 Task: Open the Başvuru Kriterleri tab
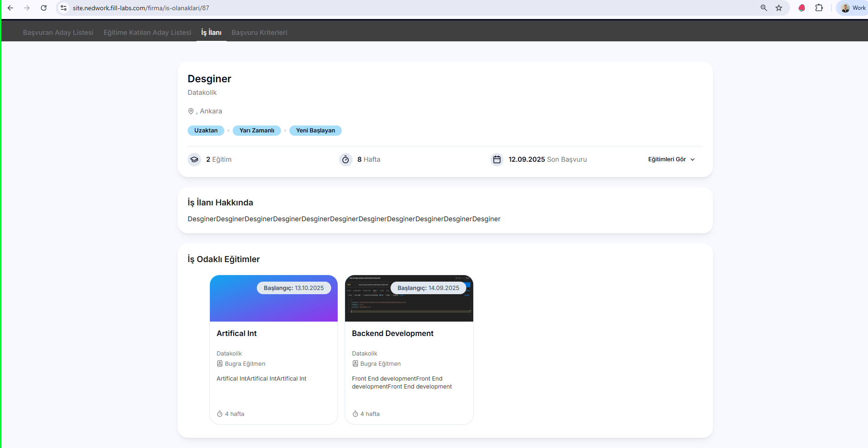(259, 33)
